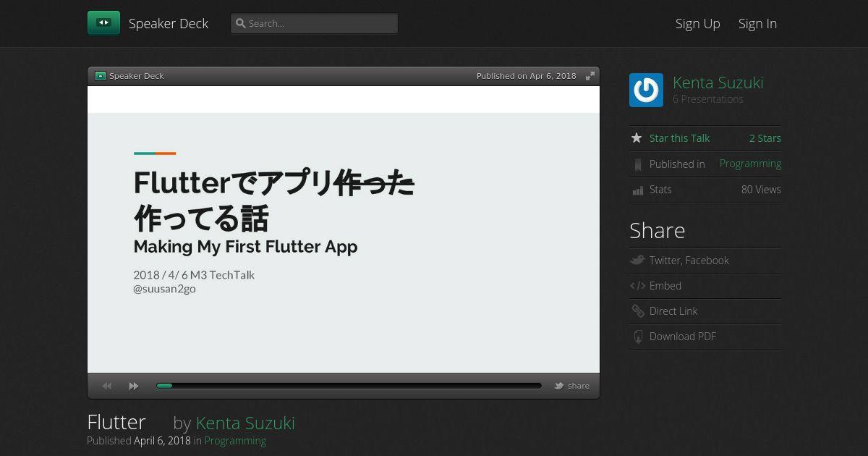Click the small Speaker Deck icon in player header

click(101, 76)
